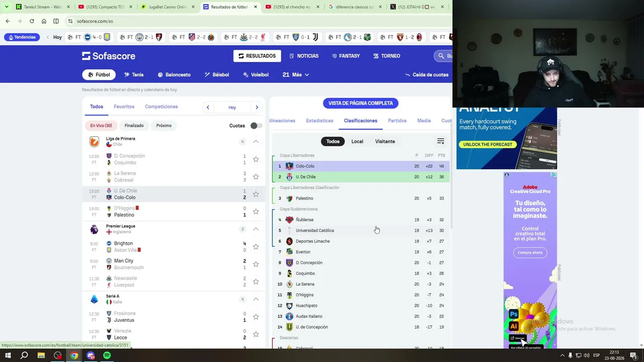The height and width of the screenshot is (362, 644).
Task: Open the Más sports dropdown
Action: (x=296, y=75)
